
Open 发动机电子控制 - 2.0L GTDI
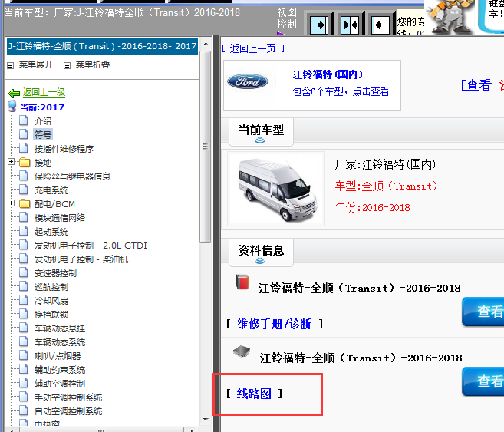coord(91,246)
